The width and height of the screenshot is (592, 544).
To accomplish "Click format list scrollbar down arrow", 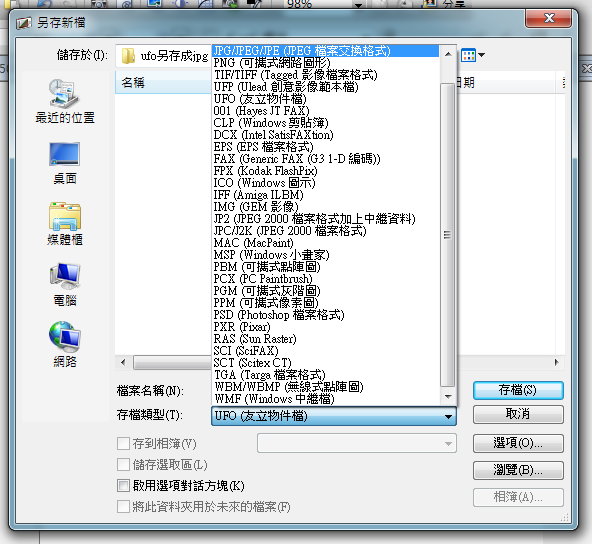I will pos(448,396).
